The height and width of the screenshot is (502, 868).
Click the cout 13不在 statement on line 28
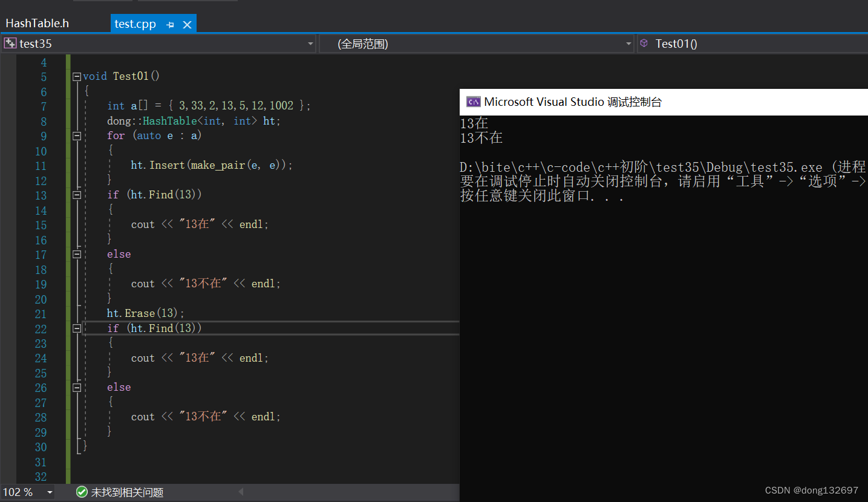(206, 417)
